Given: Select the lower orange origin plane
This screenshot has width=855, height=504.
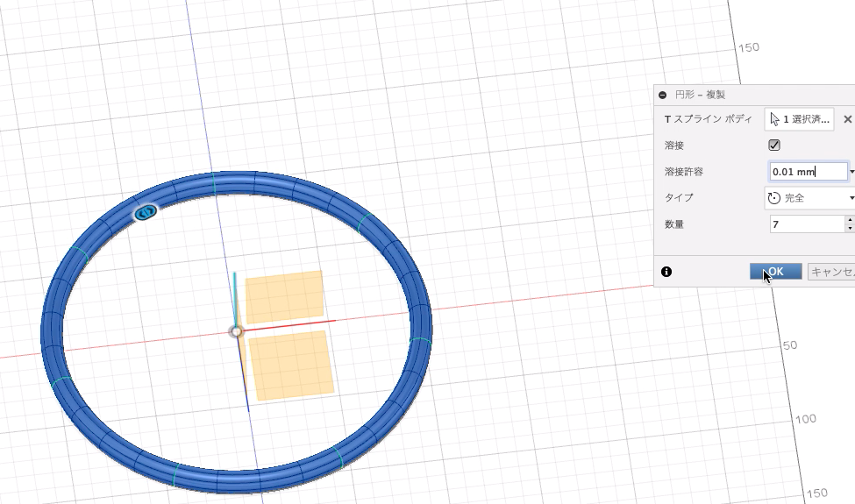Looking at the screenshot, I should point(291,366).
